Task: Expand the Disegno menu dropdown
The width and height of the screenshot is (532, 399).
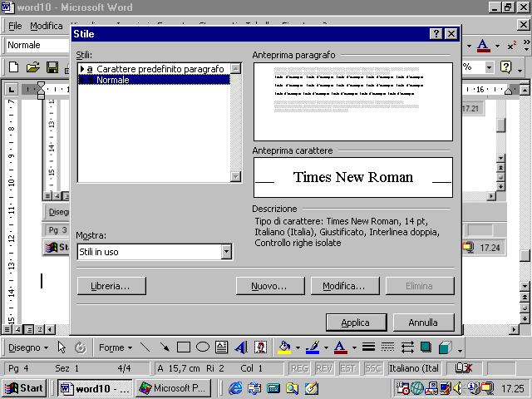Action: (x=28, y=347)
